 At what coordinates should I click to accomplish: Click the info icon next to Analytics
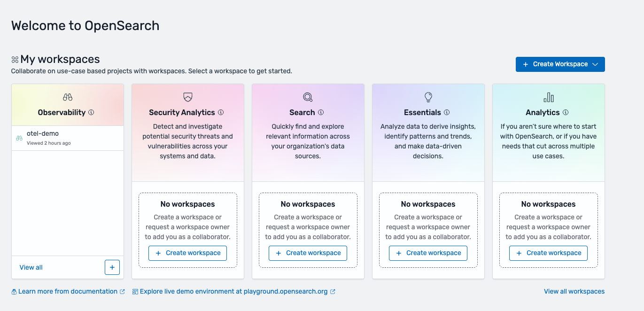[x=566, y=112]
